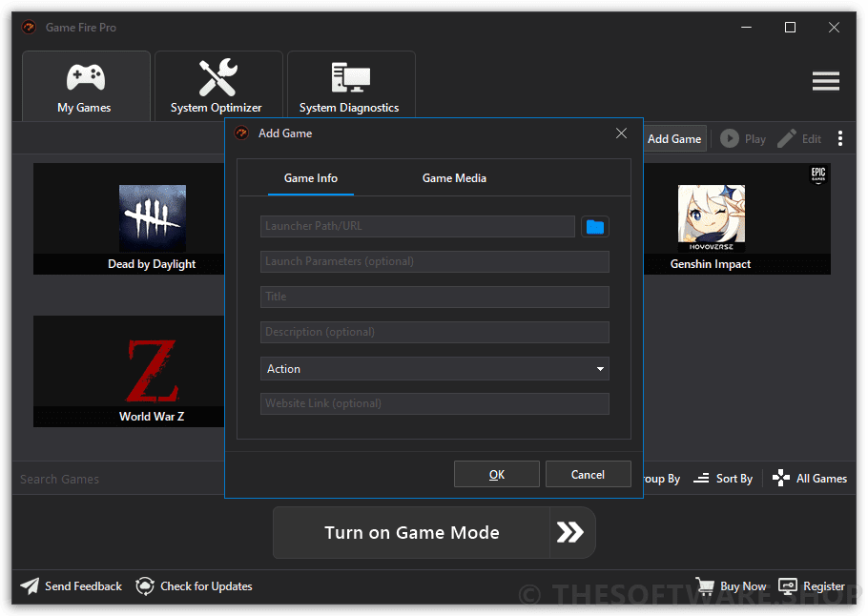Click the Edit pencil icon
The height and width of the screenshot is (616, 868).
click(787, 138)
